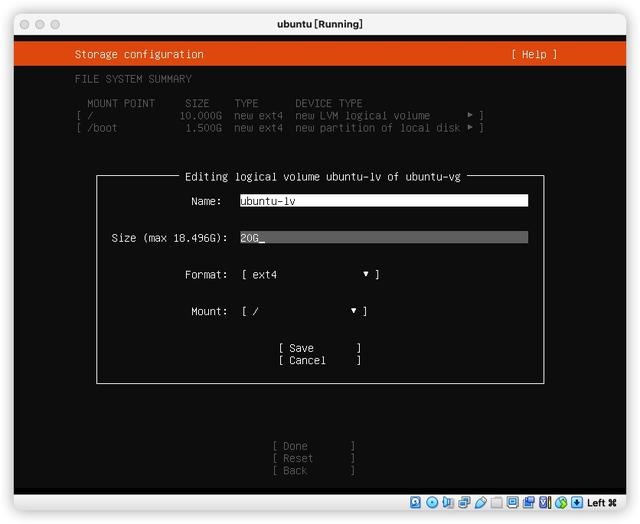The height and width of the screenshot is (524, 640).
Task: Click the gray zoom window button
Action: click(55, 24)
